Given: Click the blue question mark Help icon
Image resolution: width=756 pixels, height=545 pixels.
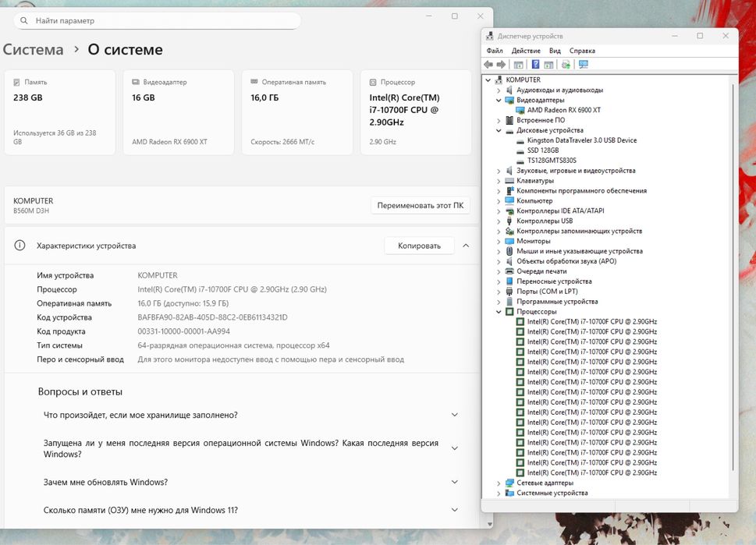Looking at the screenshot, I should click(x=535, y=64).
